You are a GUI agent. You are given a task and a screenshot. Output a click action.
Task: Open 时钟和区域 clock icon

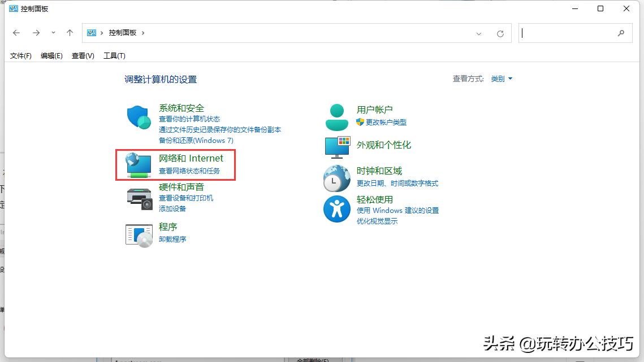[336, 177]
